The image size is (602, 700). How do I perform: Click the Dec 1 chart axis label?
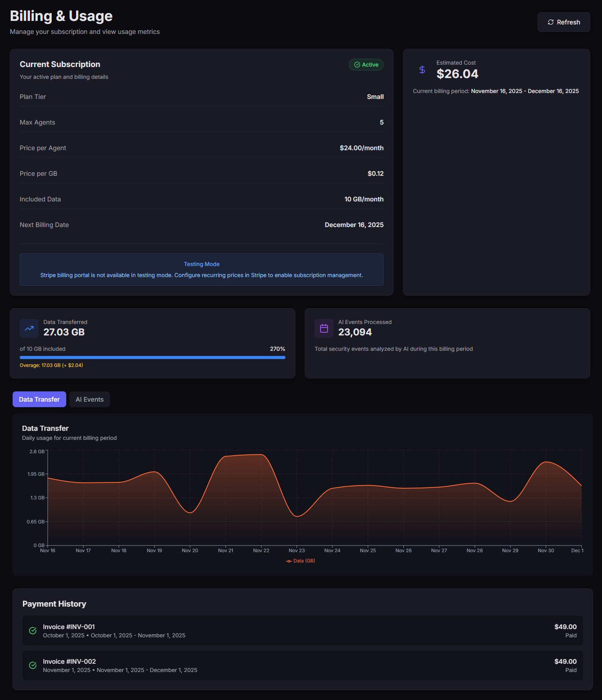(x=577, y=551)
